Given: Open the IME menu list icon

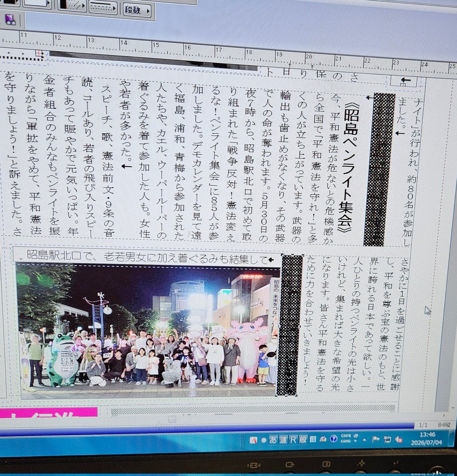Looking at the screenshot, I should pyautogui.click(x=313, y=440).
